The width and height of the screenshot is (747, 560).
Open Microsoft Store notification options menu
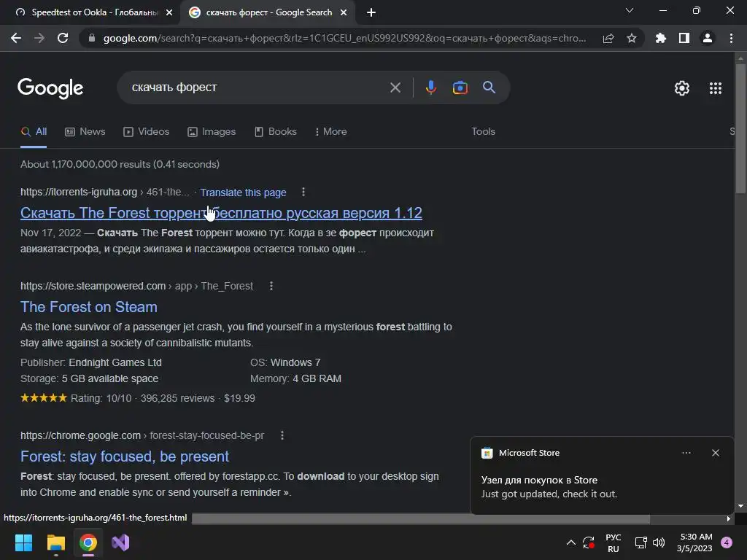[686, 453]
